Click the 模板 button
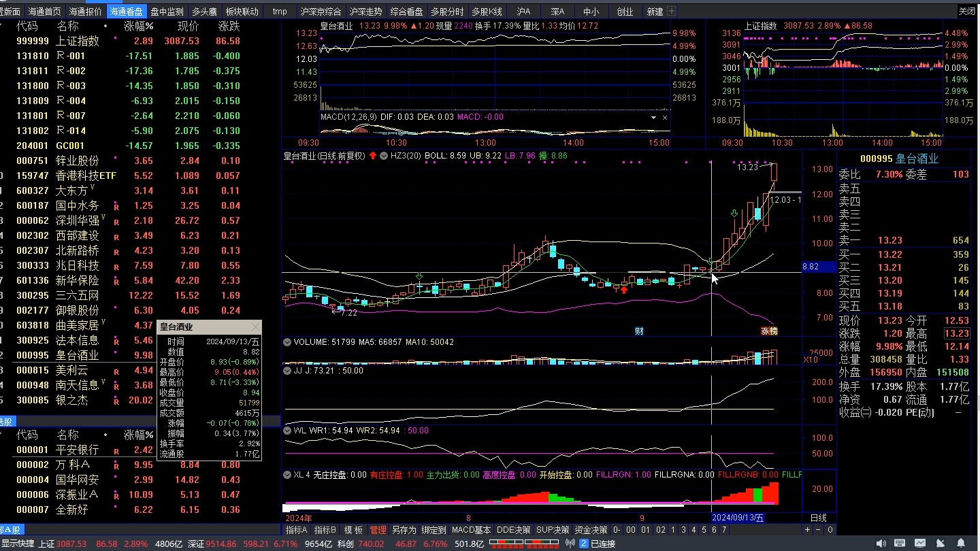Viewport: 980px width, 551px height. coord(353,530)
